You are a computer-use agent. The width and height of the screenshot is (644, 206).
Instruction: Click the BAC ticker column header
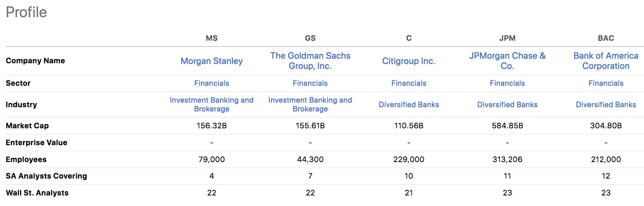click(x=606, y=38)
